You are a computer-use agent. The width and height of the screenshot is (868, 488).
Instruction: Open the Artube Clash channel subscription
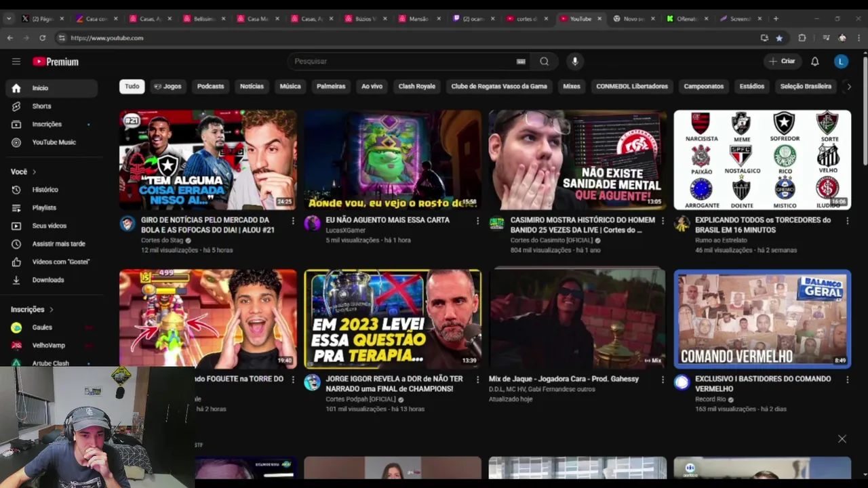52,362
